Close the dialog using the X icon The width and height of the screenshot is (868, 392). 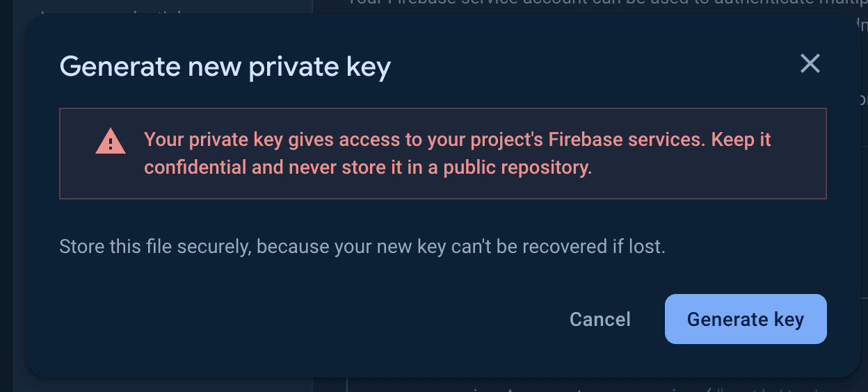(810, 64)
